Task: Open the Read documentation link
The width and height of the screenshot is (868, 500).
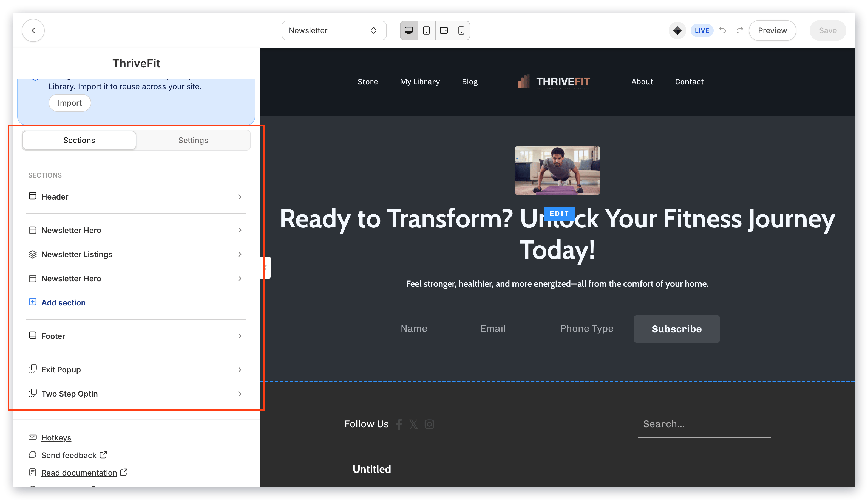Action: [79, 473]
